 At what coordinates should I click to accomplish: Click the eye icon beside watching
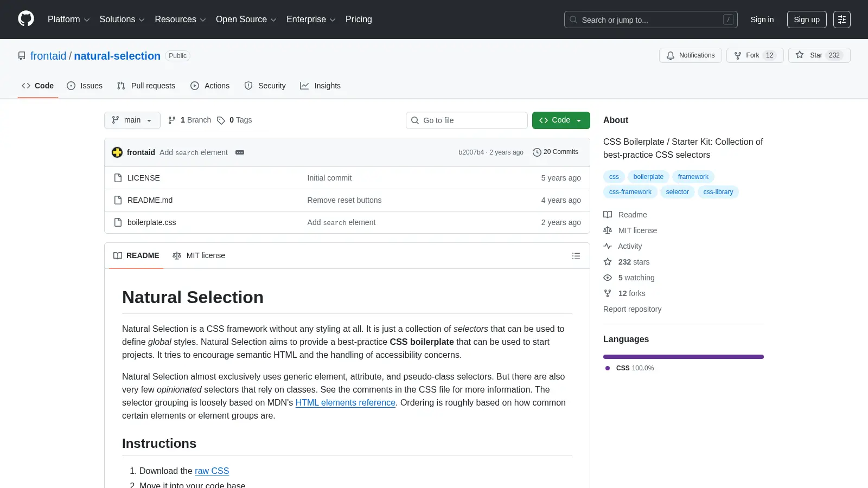(x=608, y=278)
